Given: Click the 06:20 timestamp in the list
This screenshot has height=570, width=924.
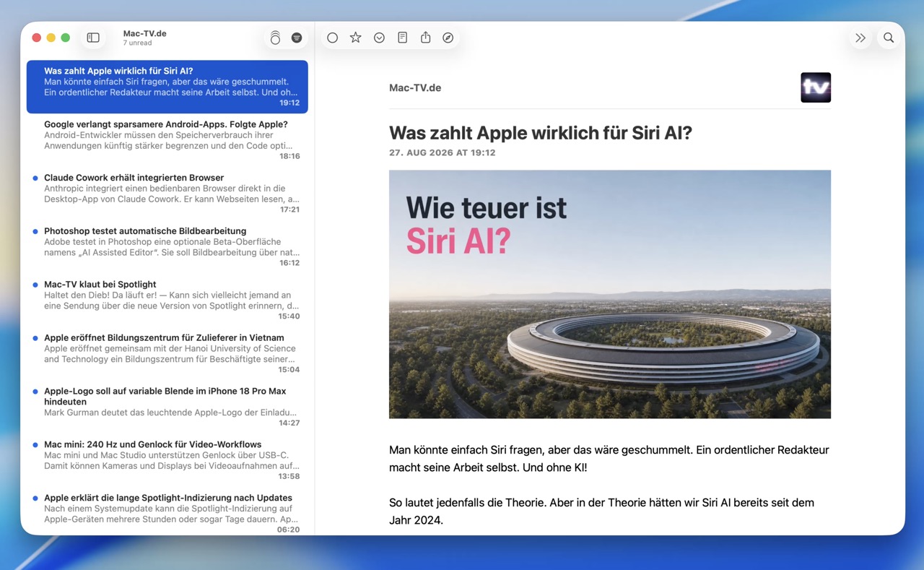Looking at the screenshot, I should [289, 530].
